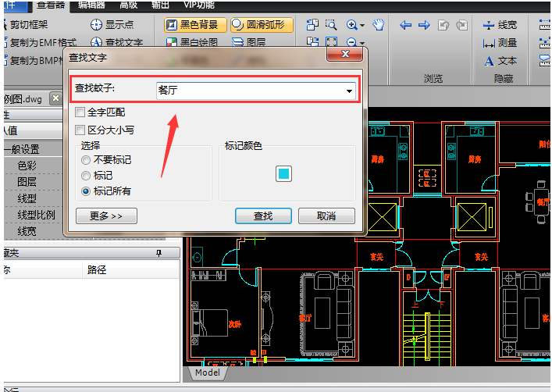Select the pan hand tool
This screenshot has height=392, width=552.
379,25
